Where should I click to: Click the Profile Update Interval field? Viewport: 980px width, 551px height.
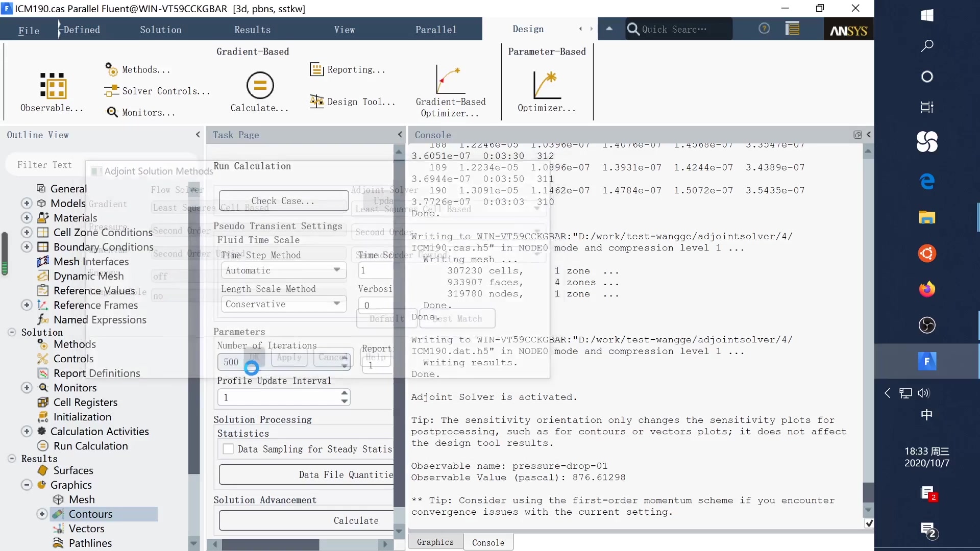(278, 397)
